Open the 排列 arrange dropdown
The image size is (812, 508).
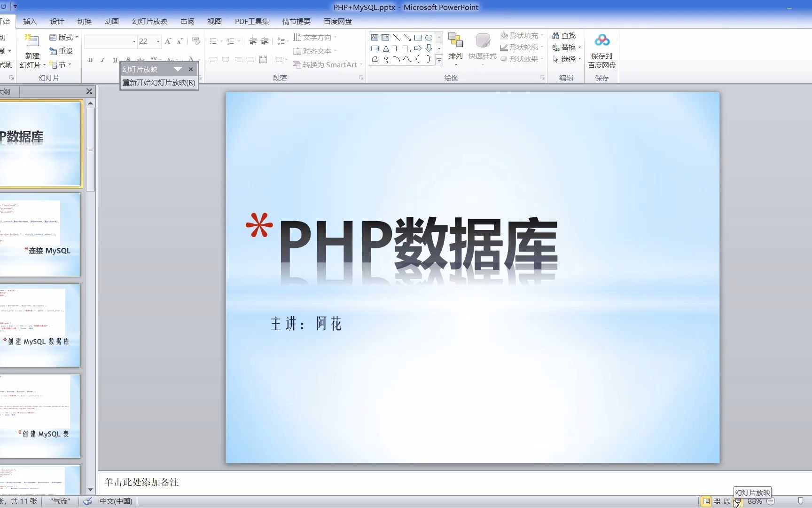[455, 49]
